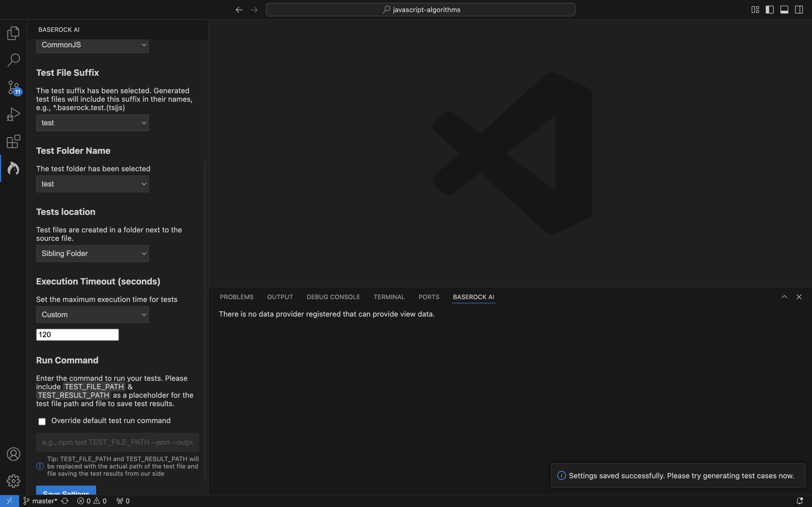Toggle the bottom panel layout icon
This screenshot has width=812, height=507.
784,10
